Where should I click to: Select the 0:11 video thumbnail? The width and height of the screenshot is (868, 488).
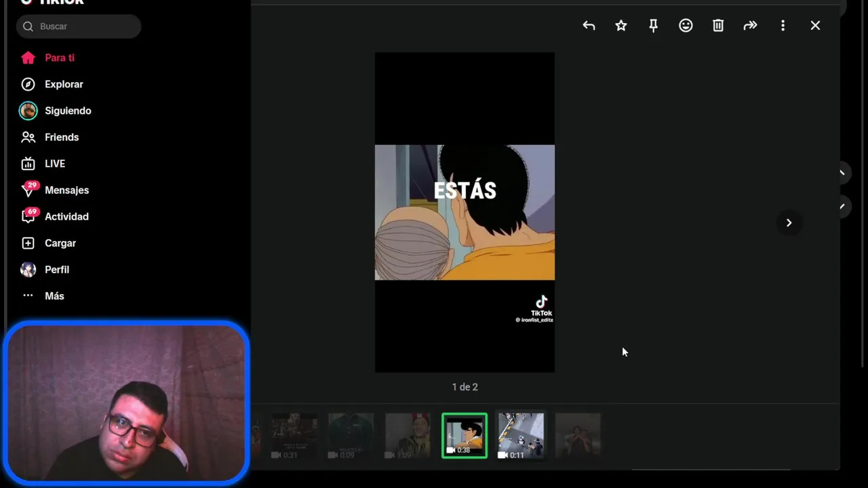point(521,436)
